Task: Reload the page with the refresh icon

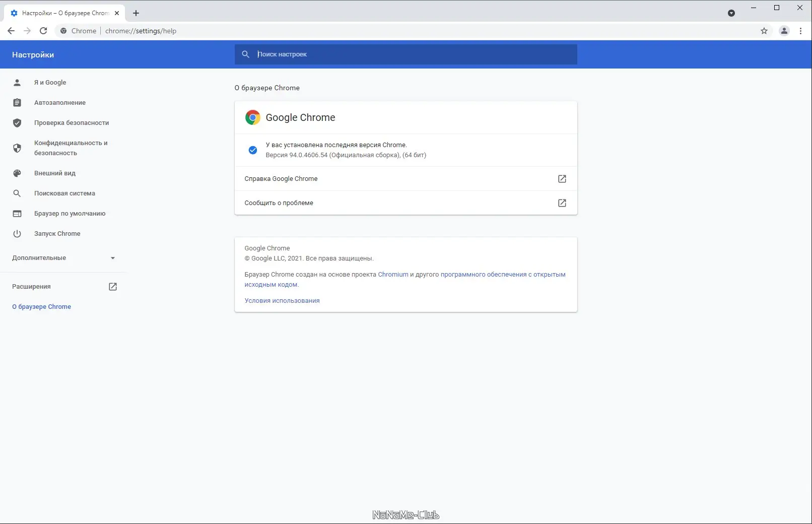Action: [x=43, y=31]
